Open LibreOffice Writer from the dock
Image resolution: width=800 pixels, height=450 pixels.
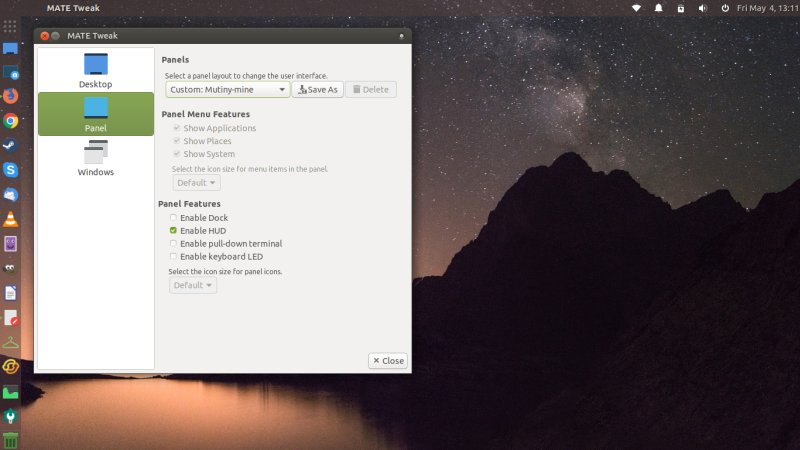[10, 293]
